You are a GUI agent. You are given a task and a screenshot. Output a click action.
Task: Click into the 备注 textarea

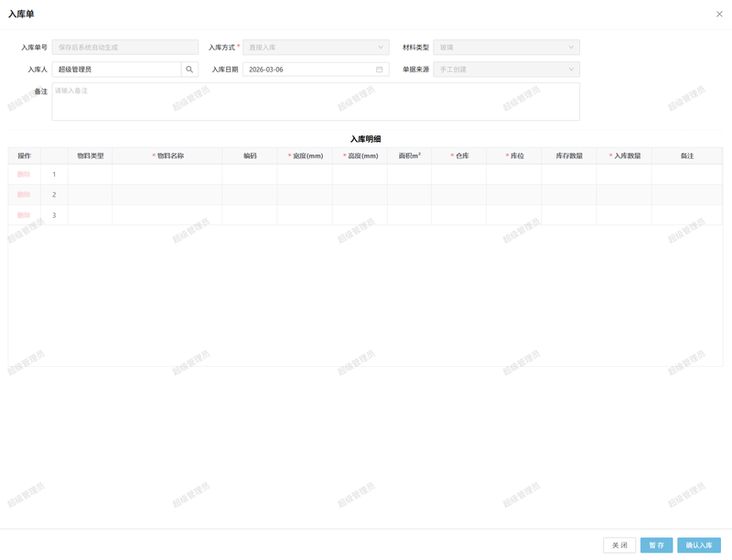coord(316,102)
